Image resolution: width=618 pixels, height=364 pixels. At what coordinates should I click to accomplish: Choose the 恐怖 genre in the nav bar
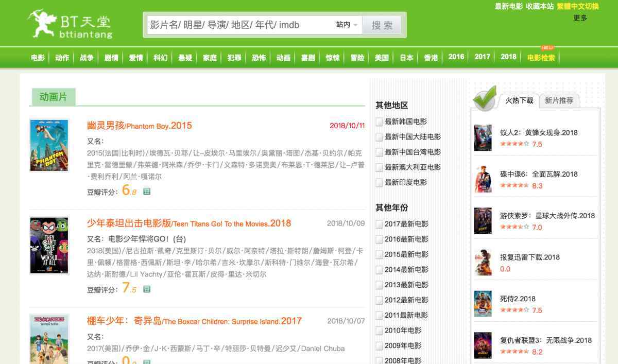(259, 58)
